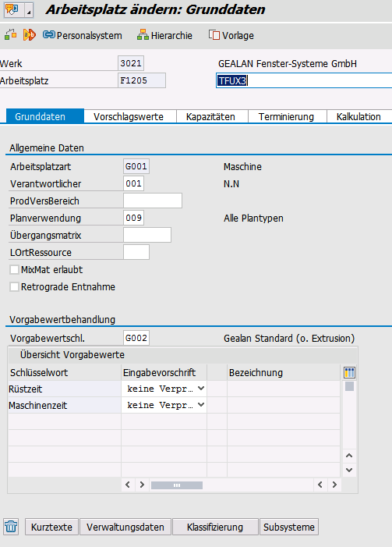Screen dimensions: 392x547
Task: Click the orange arrow toolbar icon
Action: click(x=30, y=35)
